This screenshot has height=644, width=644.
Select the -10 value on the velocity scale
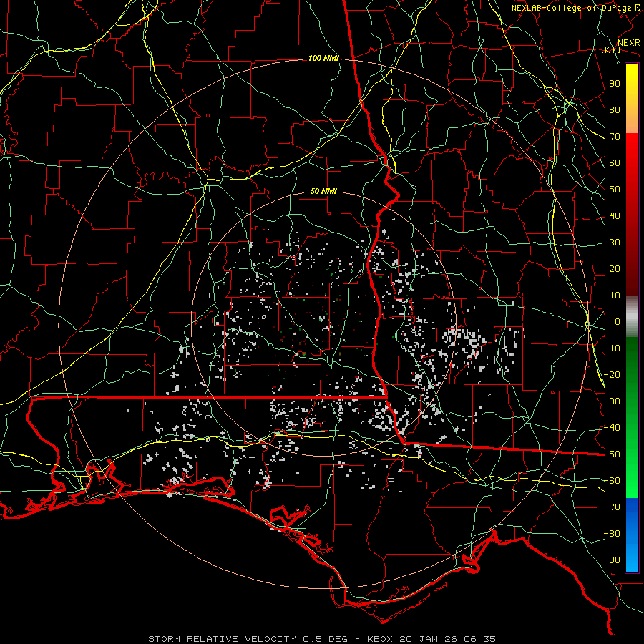click(612, 348)
